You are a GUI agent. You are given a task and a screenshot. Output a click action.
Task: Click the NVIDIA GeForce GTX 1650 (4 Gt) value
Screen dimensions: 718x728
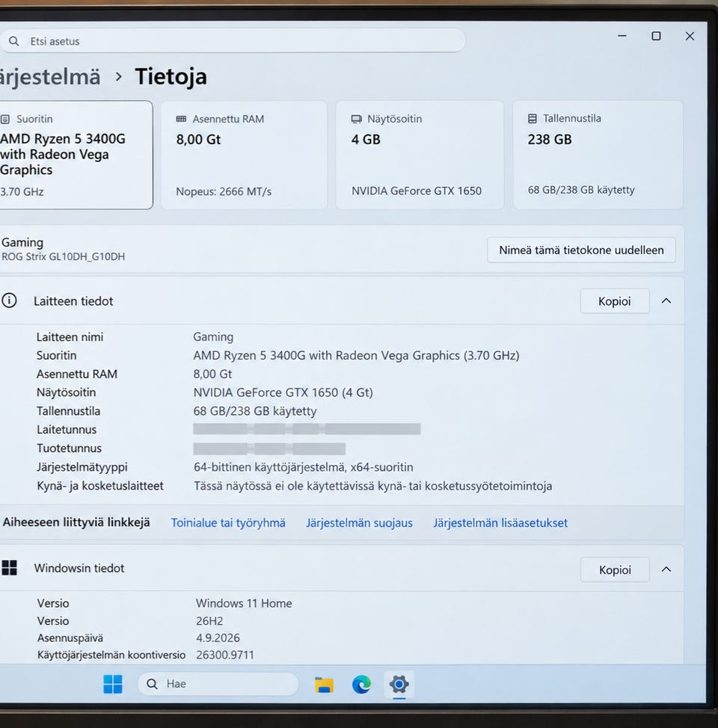pos(283,392)
